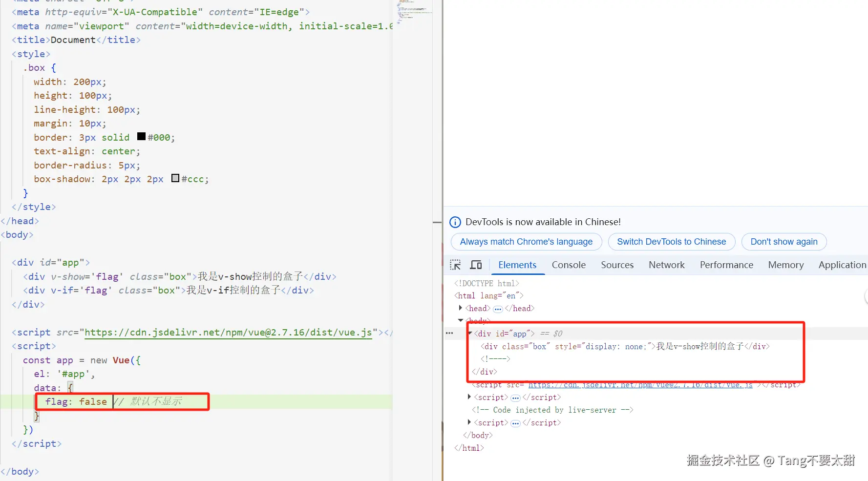Open the Console tab
The height and width of the screenshot is (481, 868).
[x=569, y=265]
